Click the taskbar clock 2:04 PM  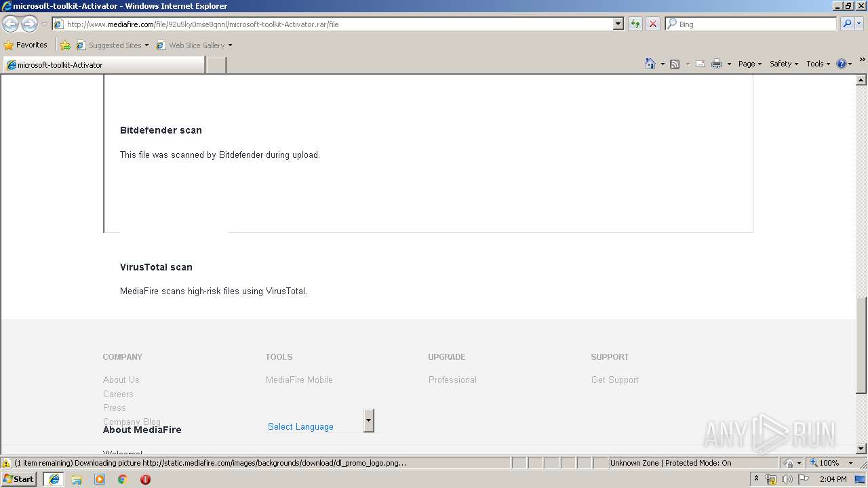coord(833,479)
